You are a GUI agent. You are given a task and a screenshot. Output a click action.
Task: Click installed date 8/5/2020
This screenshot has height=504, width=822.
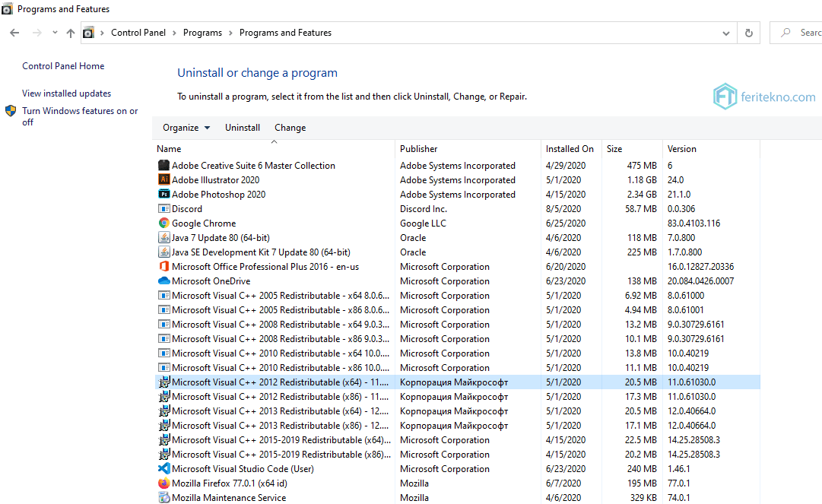pyautogui.click(x=565, y=208)
